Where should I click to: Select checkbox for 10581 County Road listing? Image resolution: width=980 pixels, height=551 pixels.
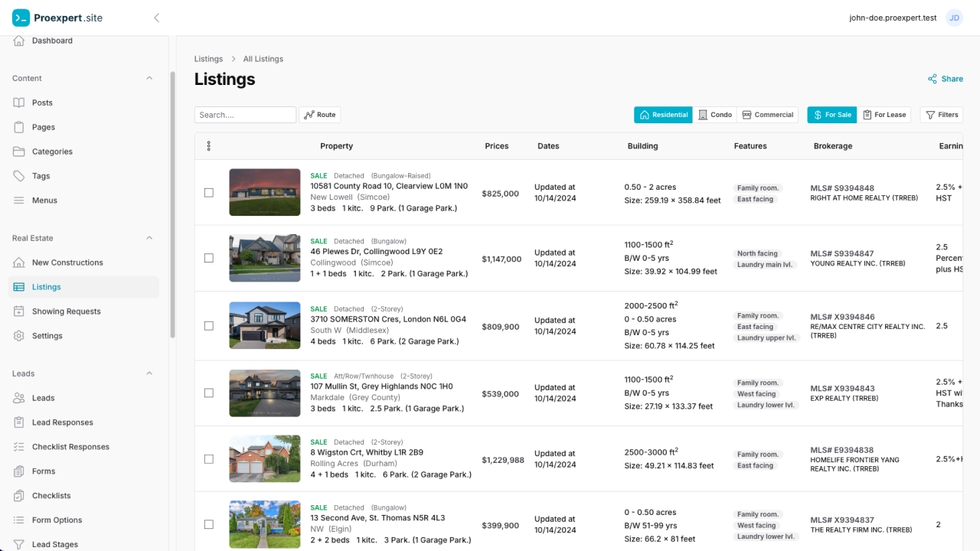click(208, 193)
